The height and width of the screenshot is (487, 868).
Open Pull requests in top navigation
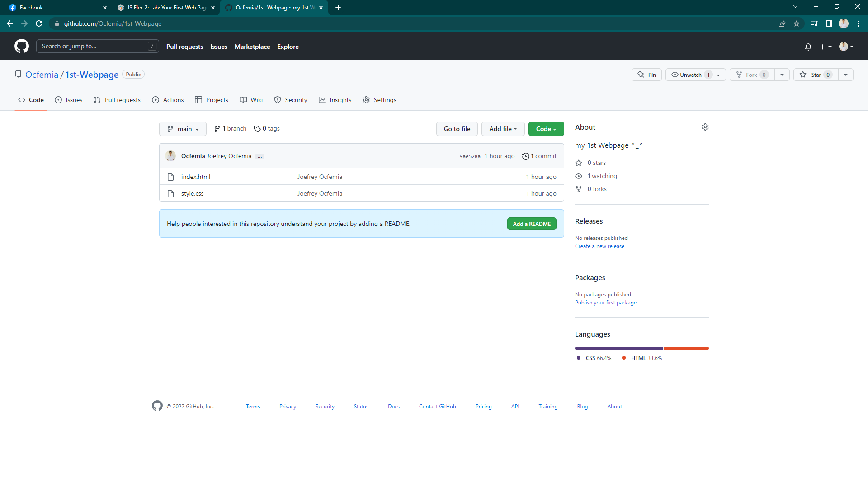coord(184,47)
